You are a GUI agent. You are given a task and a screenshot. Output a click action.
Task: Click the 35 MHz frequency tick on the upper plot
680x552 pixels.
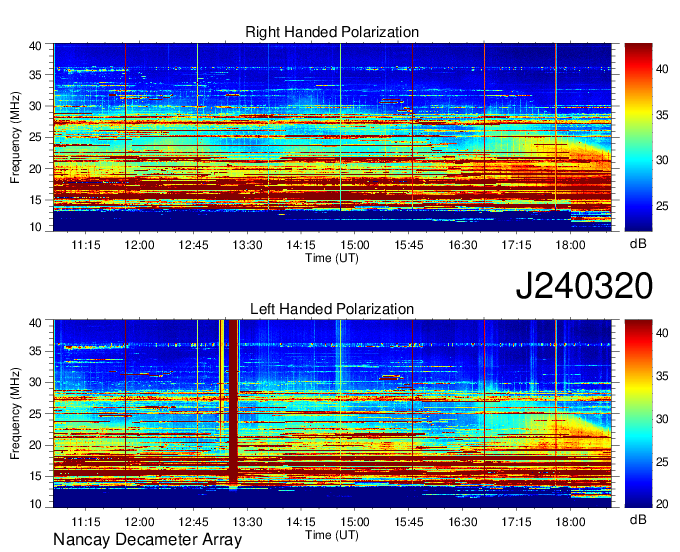(35, 75)
